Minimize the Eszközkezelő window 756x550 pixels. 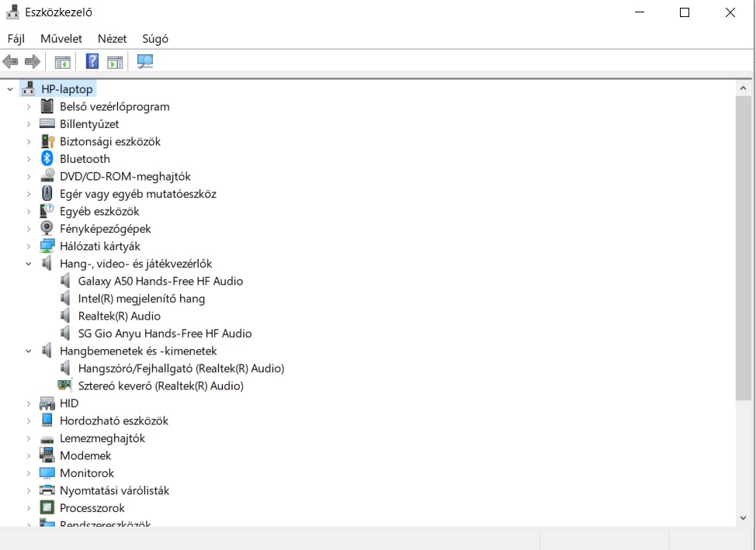click(640, 12)
